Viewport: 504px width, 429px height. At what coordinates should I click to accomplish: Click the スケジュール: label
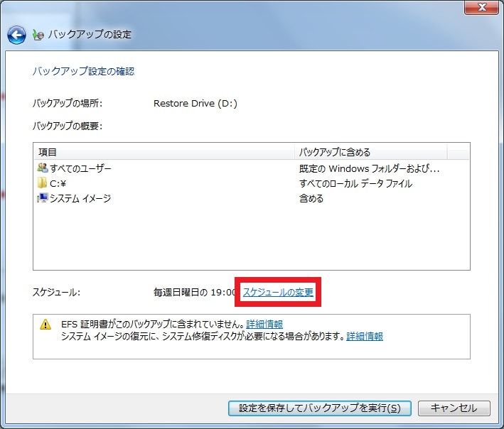tap(56, 292)
